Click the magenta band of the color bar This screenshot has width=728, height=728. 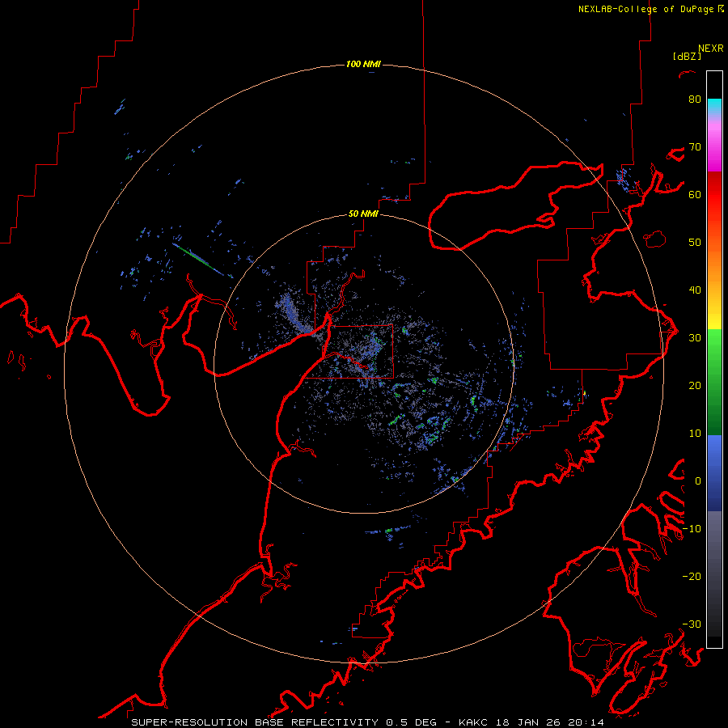pos(714,148)
